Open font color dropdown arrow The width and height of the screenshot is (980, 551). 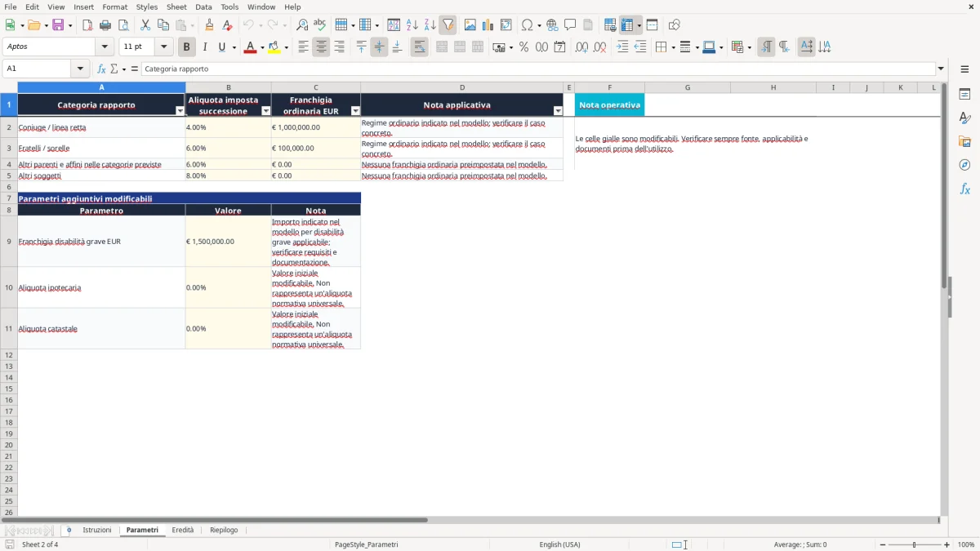pos(261,47)
